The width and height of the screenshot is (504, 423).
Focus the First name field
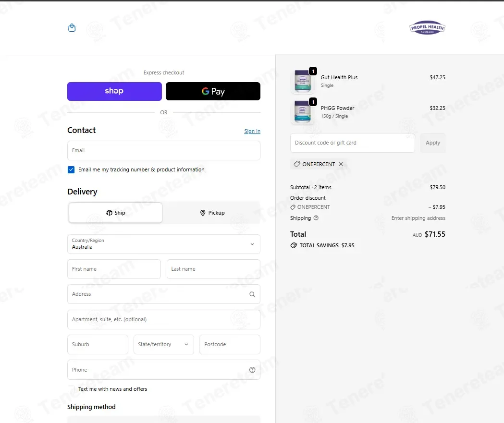(x=114, y=269)
